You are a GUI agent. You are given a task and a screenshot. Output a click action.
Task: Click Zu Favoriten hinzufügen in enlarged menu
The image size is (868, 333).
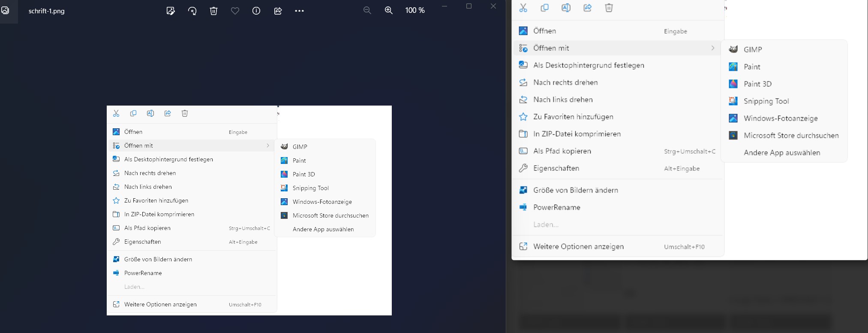[618, 117]
